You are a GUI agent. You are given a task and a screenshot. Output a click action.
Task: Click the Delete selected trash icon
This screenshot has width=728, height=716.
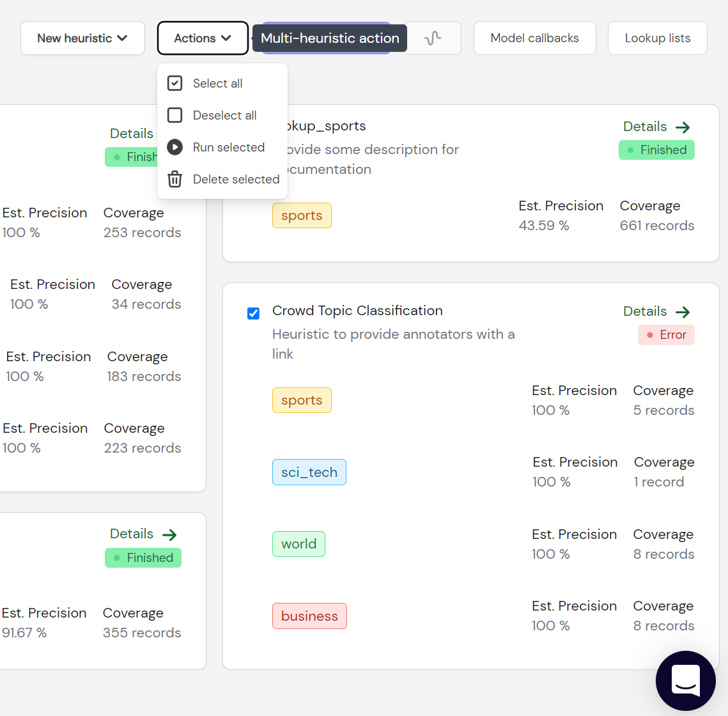click(x=174, y=179)
